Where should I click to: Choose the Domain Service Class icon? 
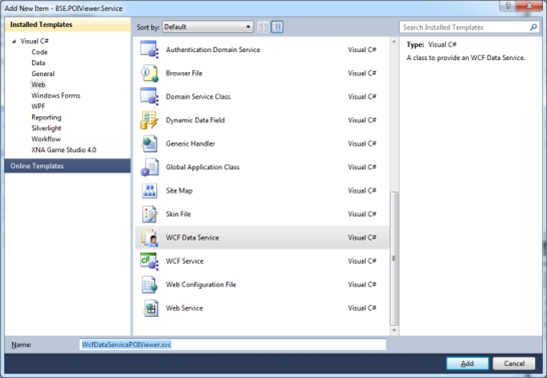(149, 97)
